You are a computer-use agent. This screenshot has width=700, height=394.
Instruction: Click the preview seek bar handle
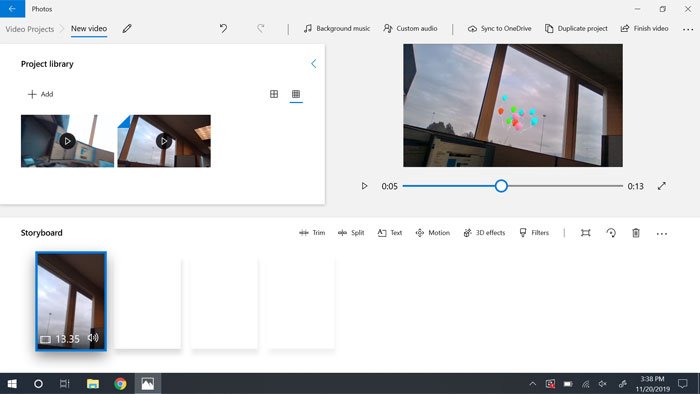pos(501,186)
